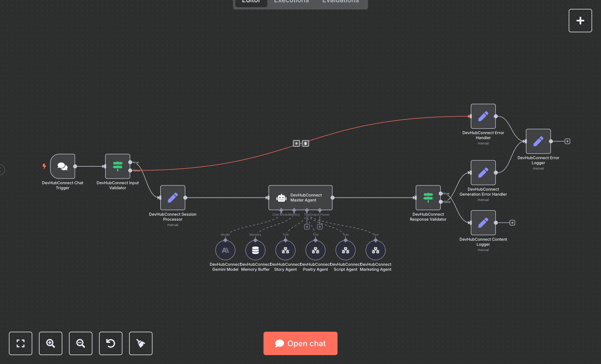This screenshot has height=364, width=601.
Task: Click the fit-to-view icon
Action: [20, 343]
